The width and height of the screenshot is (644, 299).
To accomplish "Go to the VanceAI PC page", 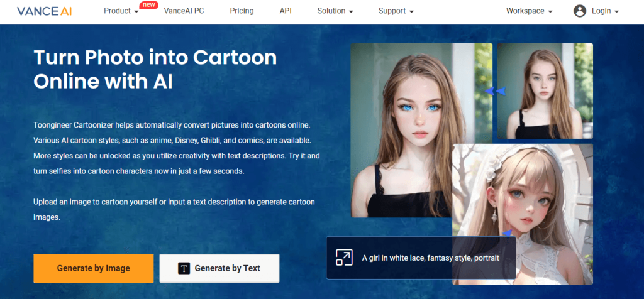I will (184, 11).
